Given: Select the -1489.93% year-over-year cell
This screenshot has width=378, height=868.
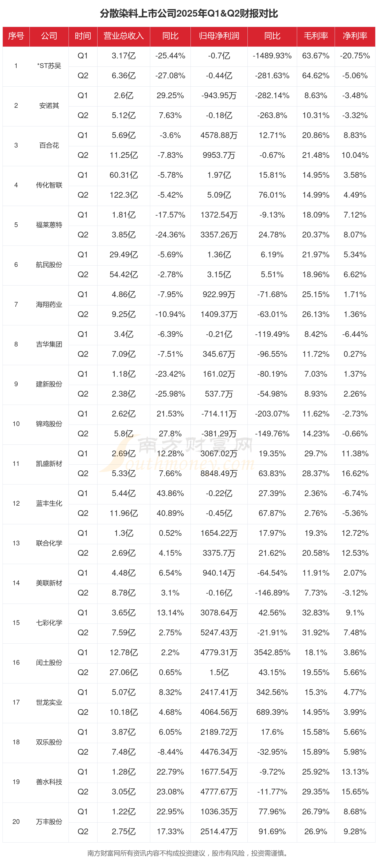Looking at the screenshot, I should coord(272,56).
